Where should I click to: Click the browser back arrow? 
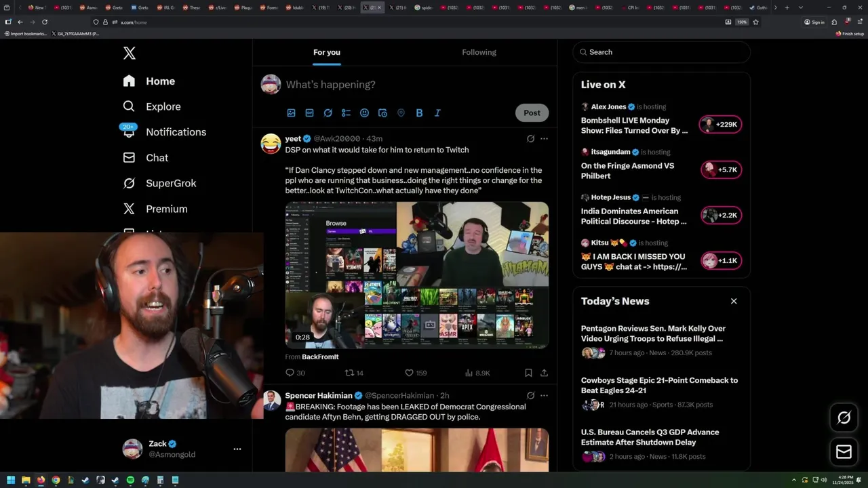(x=20, y=22)
